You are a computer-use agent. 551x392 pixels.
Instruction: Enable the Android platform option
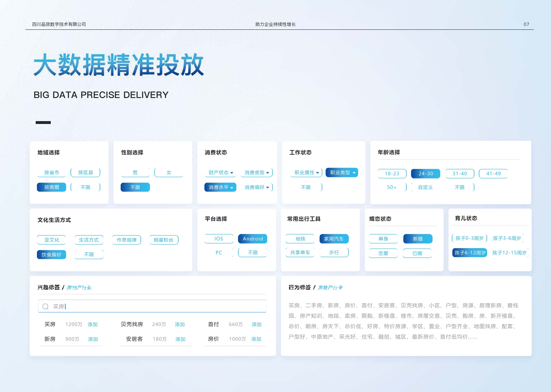pos(252,239)
